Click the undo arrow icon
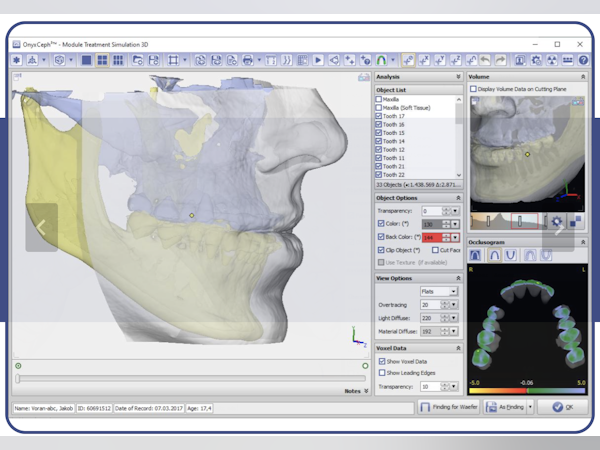Viewport: 600px width, 450px height. pos(485,60)
